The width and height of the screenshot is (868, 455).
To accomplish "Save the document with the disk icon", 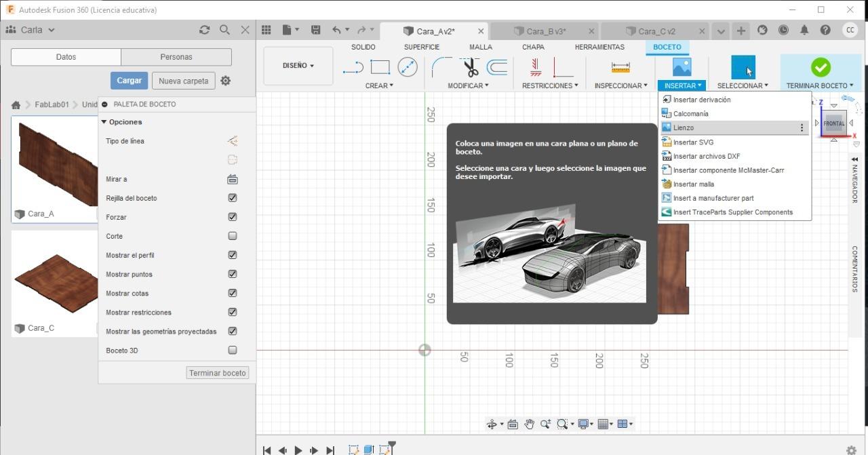I will (315, 30).
